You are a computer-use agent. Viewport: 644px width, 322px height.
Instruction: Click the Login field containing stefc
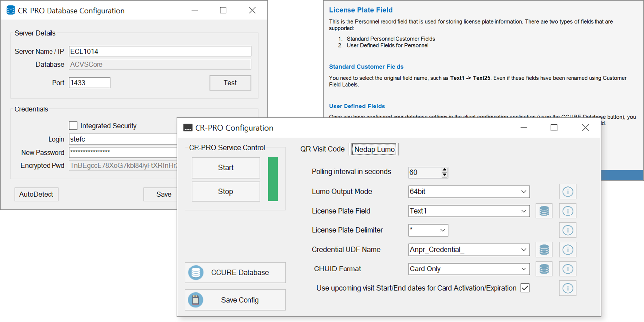coord(123,139)
